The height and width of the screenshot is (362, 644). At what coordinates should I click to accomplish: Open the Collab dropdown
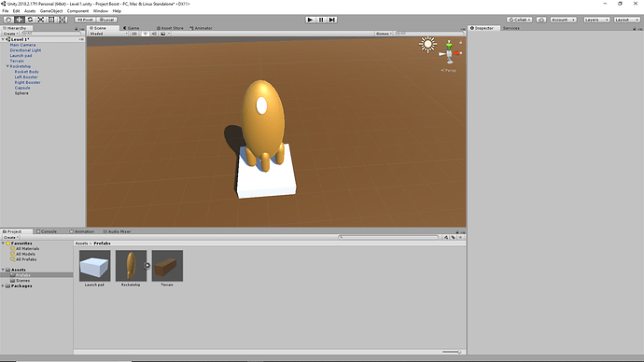(x=520, y=20)
